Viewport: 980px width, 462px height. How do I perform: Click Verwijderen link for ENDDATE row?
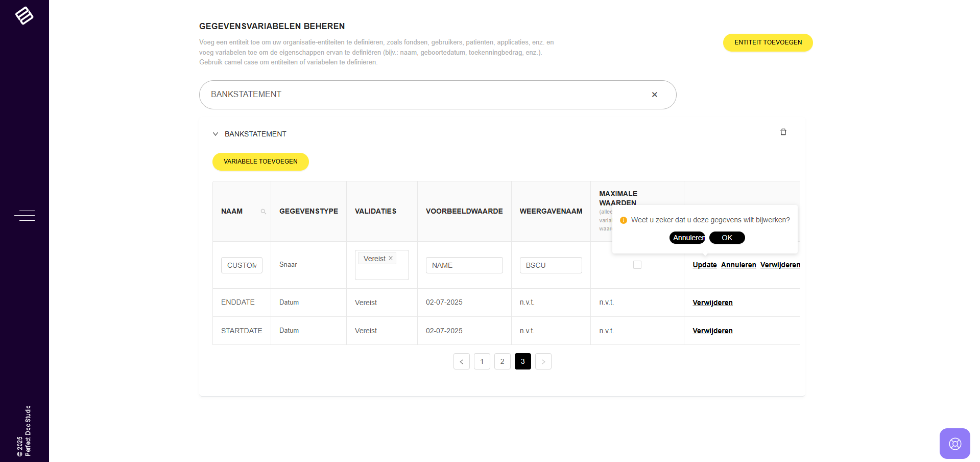pos(712,303)
